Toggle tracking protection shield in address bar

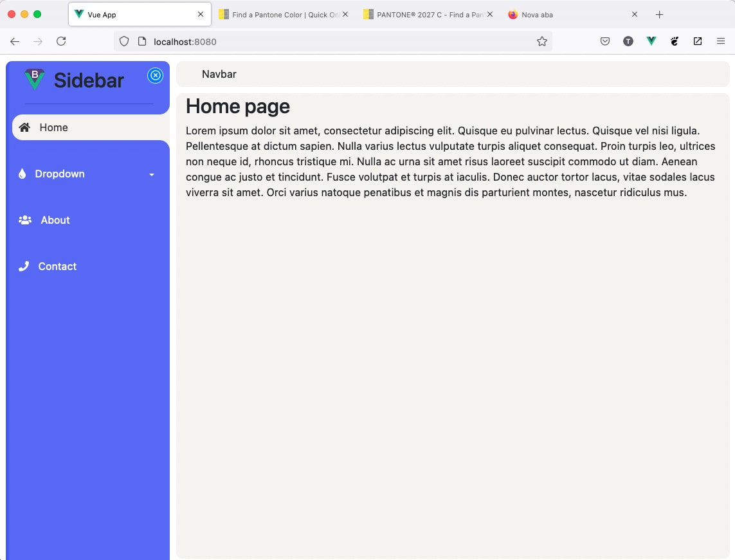123,41
